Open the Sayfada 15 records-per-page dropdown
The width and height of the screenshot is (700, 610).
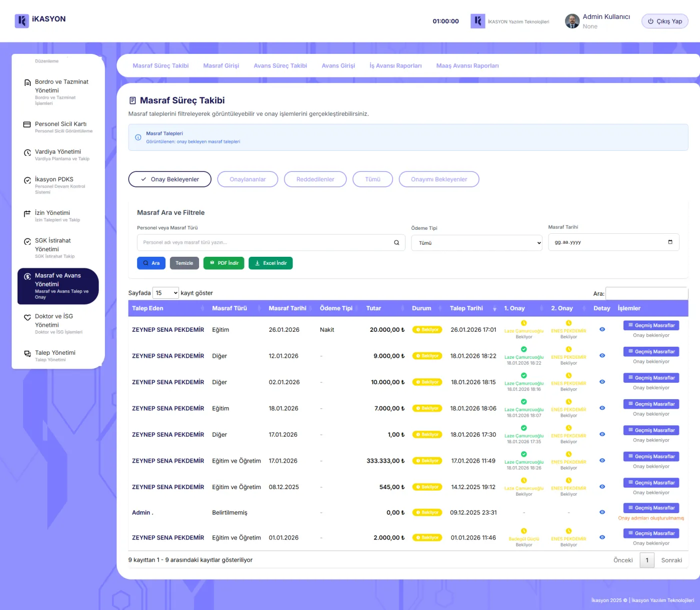tap(165, 293)
